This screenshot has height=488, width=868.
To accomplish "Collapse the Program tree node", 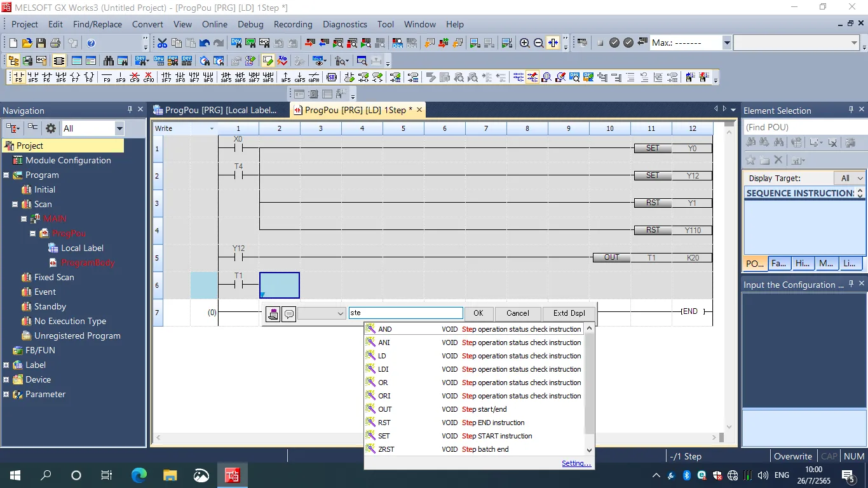I will pos(6,175).
